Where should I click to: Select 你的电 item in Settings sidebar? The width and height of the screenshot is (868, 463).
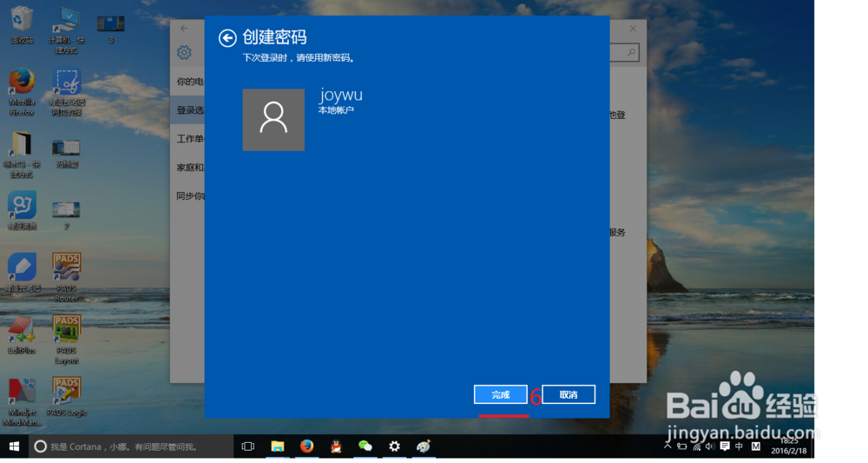[187, 82]
